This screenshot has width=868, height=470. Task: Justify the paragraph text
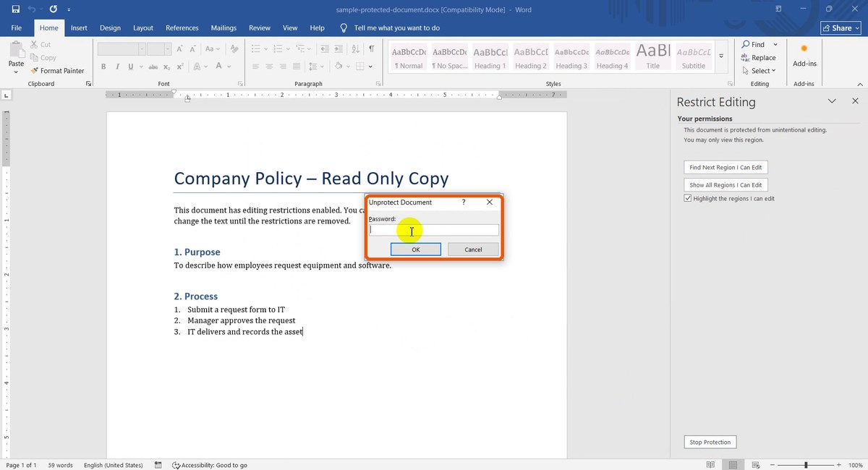(297, 67)
